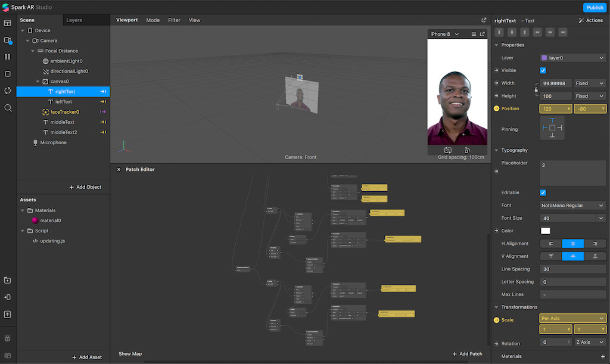Set V Alignment to middle
This screenshot has height=364, width=610.
(572, 256)
